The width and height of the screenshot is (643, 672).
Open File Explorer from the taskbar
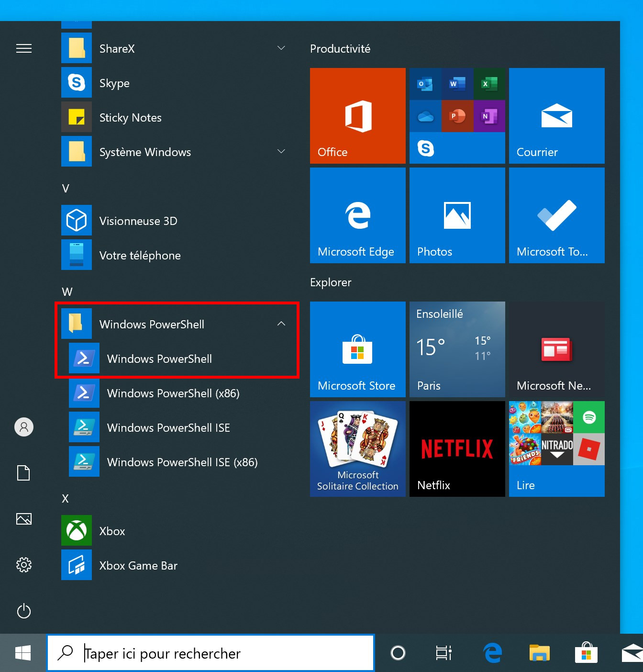tap(540, 653)
